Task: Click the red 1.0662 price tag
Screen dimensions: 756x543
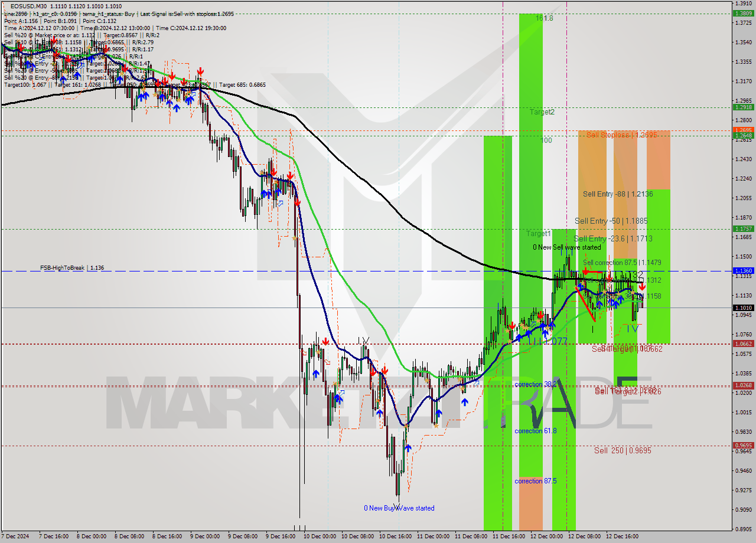Action: [x=742, y=344]
